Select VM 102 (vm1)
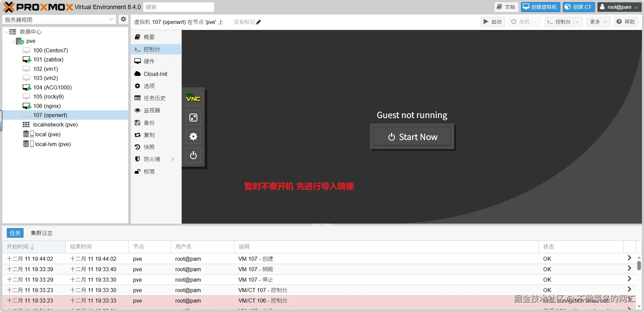 [46, 69]
